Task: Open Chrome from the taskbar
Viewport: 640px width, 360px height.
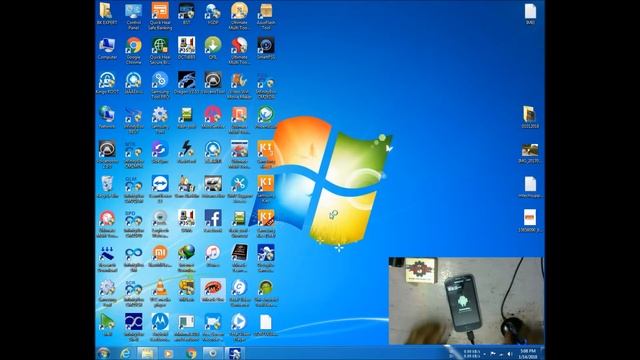Action: (191, 353)
